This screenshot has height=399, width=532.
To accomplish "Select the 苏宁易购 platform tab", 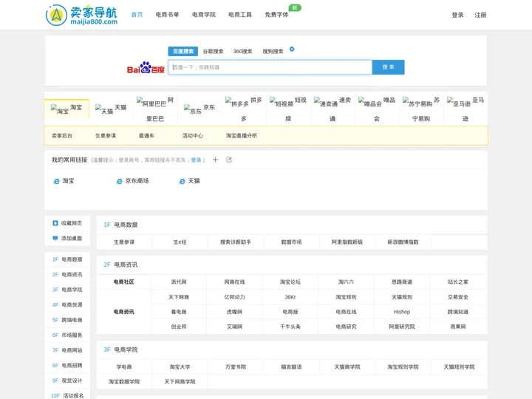I will (421, 109).
